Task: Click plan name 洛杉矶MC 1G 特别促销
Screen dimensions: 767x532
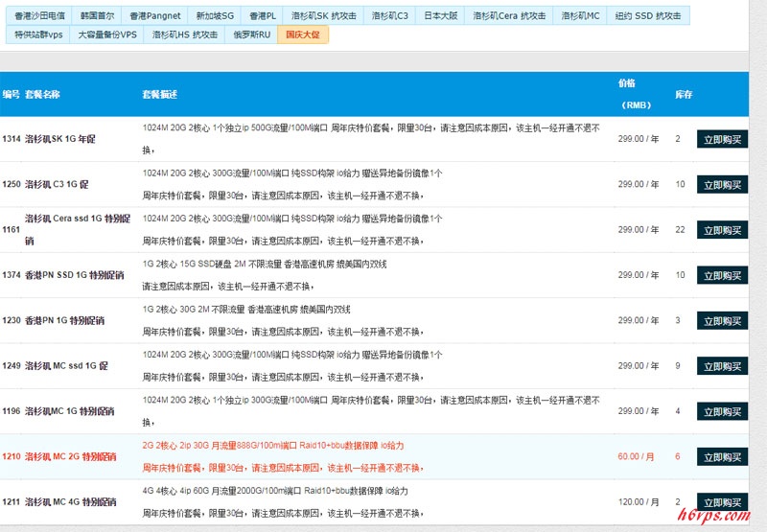Action: pos(69,411)
